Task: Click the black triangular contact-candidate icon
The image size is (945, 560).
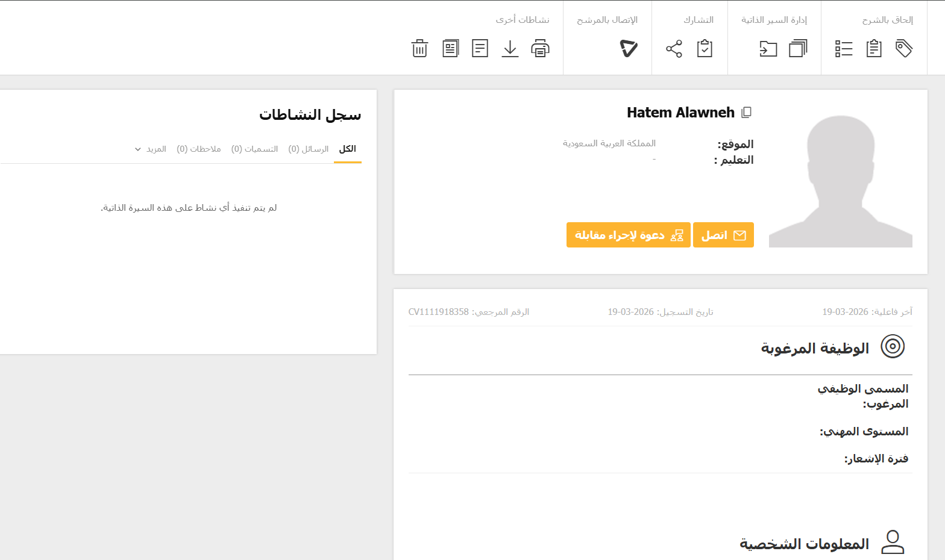Action: (x=629, y=48)
